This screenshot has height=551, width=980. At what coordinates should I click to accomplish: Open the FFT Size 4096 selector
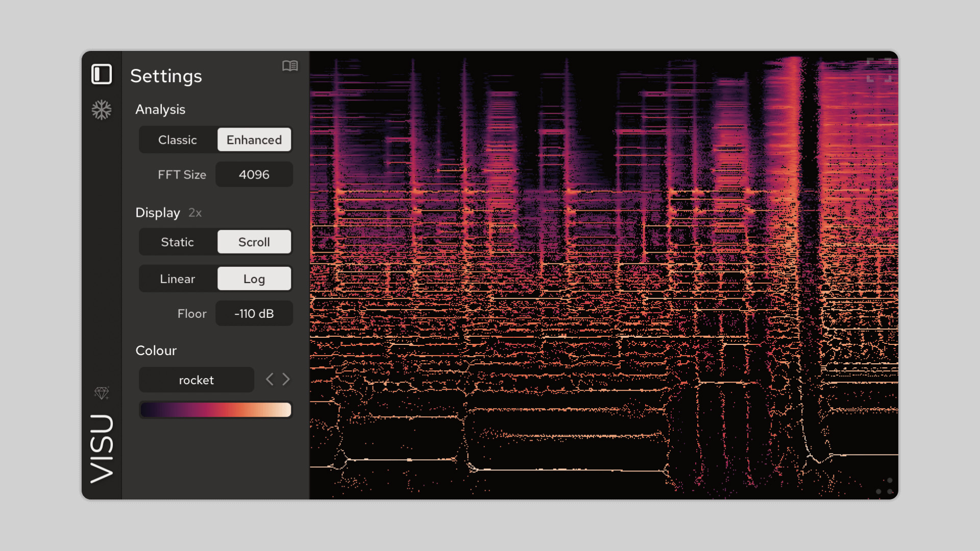(254, 174)
